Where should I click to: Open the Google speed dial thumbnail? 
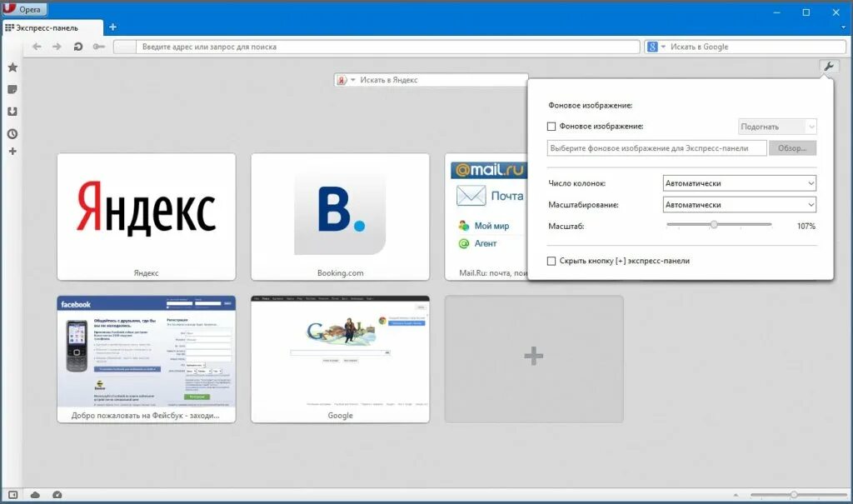coord(340,359)
